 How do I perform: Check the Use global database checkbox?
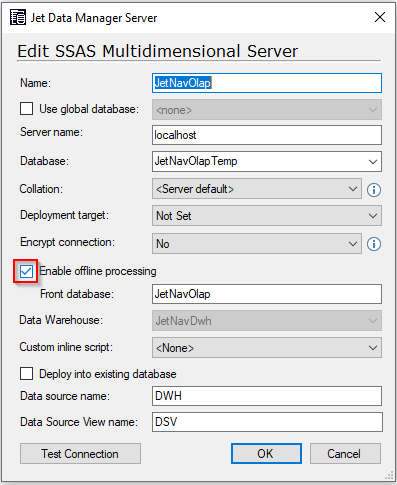coord(27,109)
